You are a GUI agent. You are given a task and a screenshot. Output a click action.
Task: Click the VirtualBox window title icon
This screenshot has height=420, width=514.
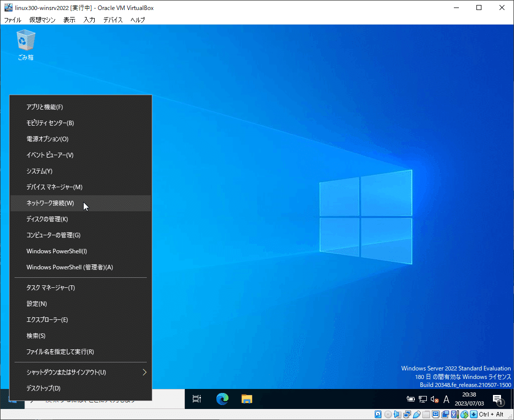tap(8, 8)
